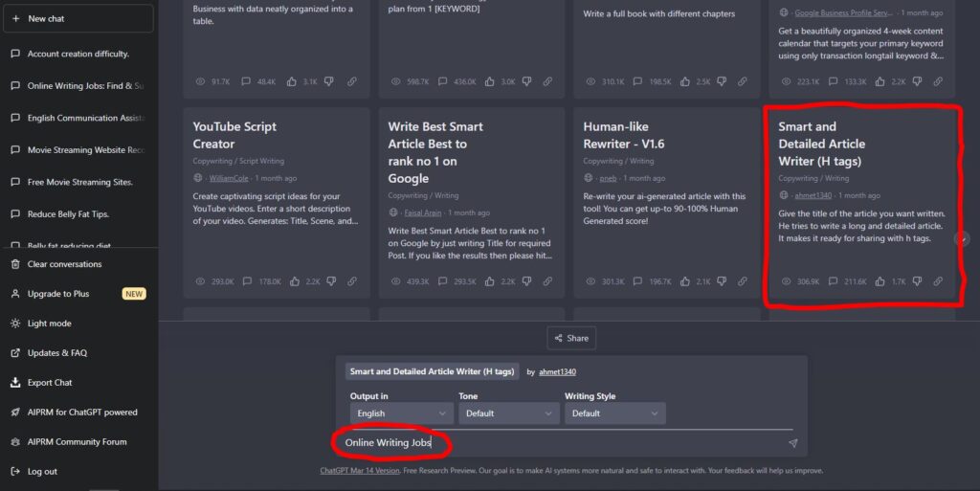The height and width of the screenshot is (491, 980).
Task: Copy link of Human-like Rewriter prompt
Action: (743, 281)
